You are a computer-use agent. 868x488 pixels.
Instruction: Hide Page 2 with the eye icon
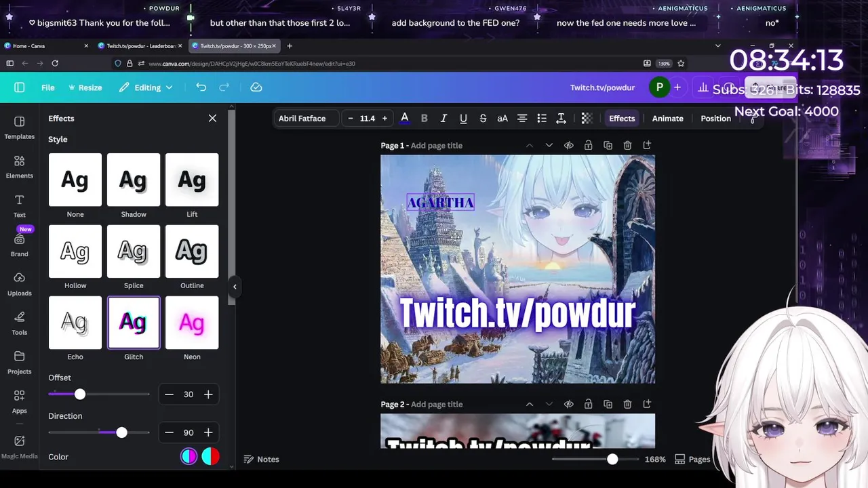[569, 405]
